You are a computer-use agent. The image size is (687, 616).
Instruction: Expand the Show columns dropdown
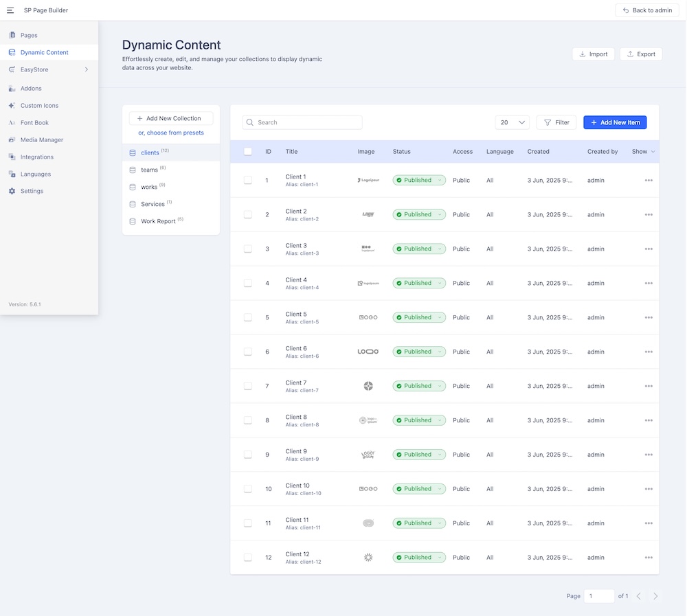tap(644, 152)
